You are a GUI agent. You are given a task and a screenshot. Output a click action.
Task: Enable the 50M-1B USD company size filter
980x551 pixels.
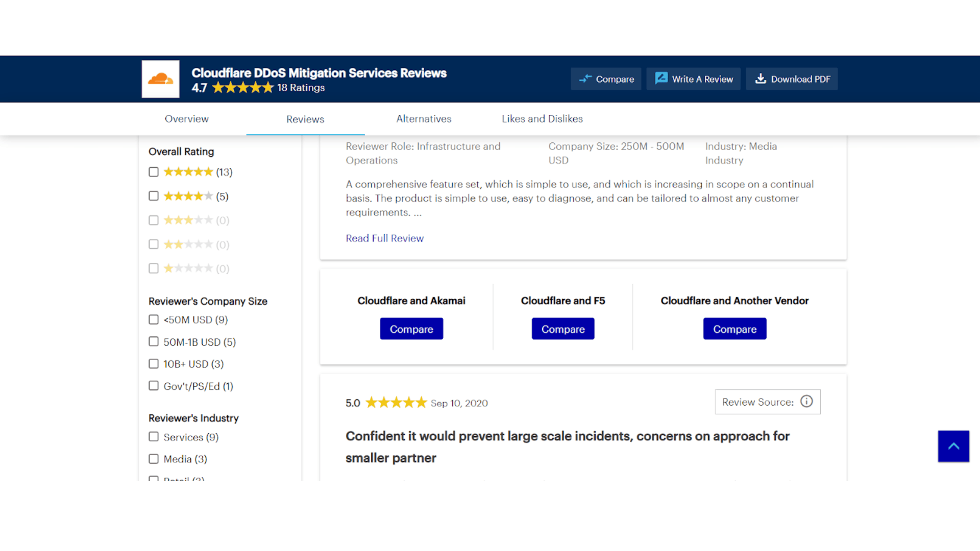click(x=154, y=342)
